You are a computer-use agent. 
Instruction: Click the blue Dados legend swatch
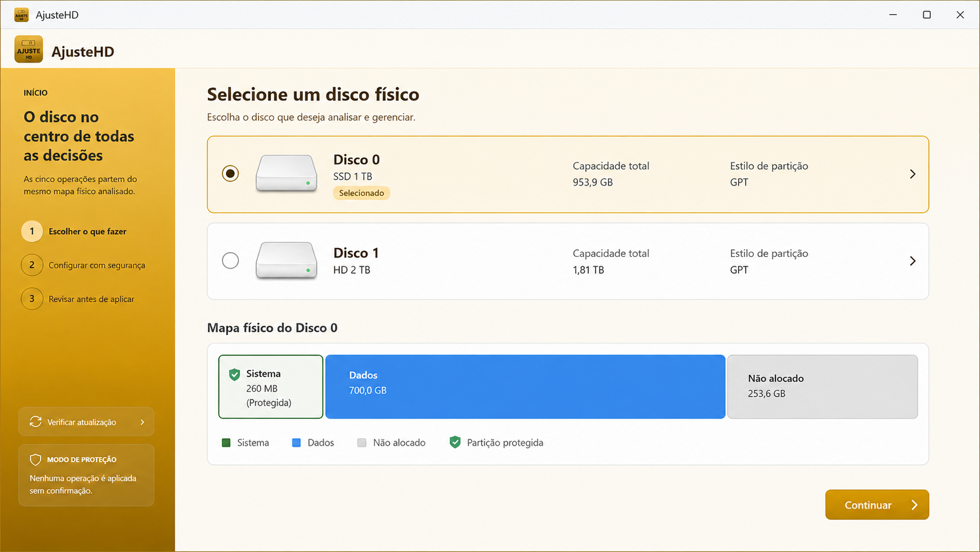[x=297, y=443]
